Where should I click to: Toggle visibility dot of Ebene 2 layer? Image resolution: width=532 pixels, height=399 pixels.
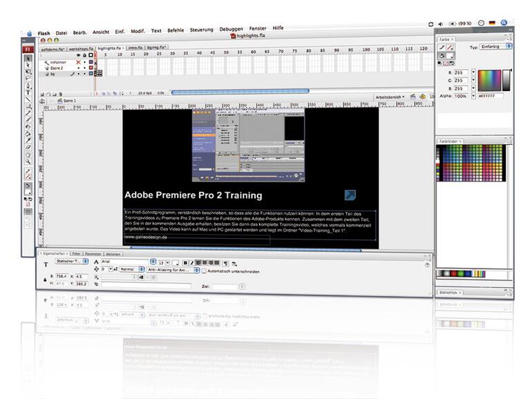pos(78,68)
